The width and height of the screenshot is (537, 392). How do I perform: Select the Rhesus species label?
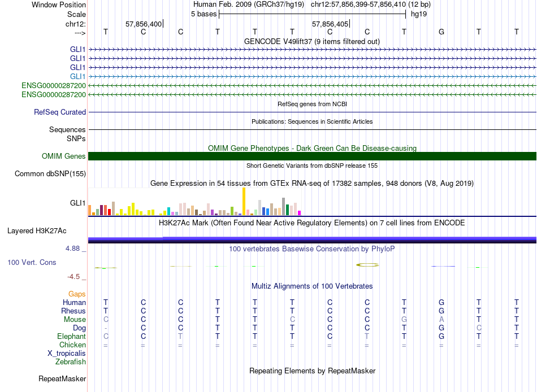pyautogui.click(x=73, y=311)
